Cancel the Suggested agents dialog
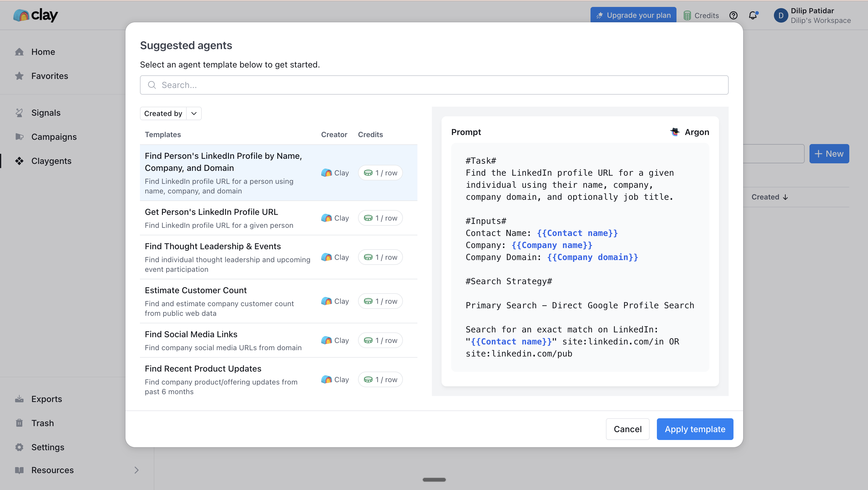The image size is (868, 490). (627, 429)
